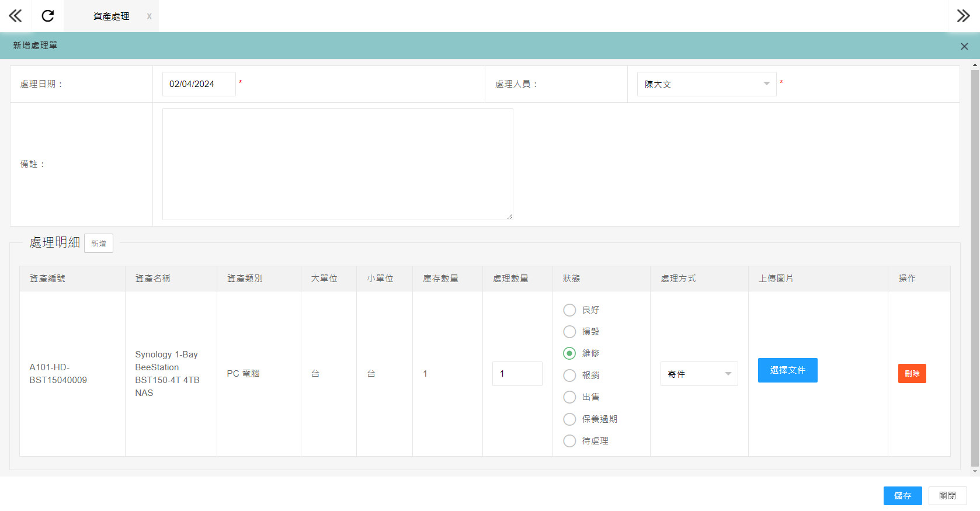Viewport: 980px width, 511px height.
Task: Close the 新增處理單 dialog panel
Action: coord(964,46)
